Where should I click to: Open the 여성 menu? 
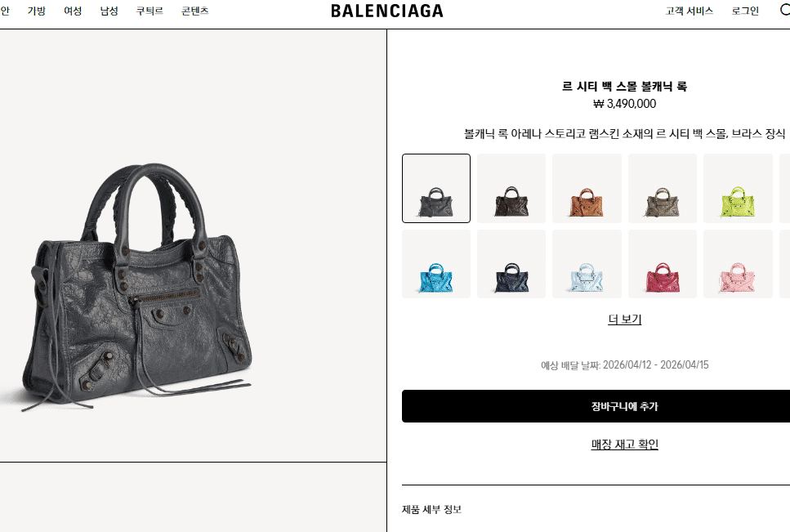[73, 11]
